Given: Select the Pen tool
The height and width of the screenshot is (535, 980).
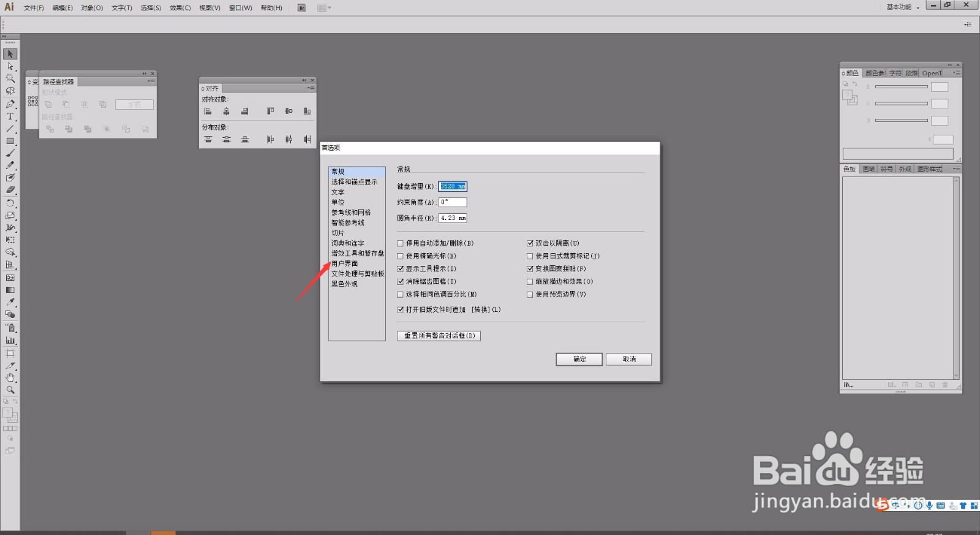Looking at the screenshot, I should pyautogui.click(x=10, y=104).
